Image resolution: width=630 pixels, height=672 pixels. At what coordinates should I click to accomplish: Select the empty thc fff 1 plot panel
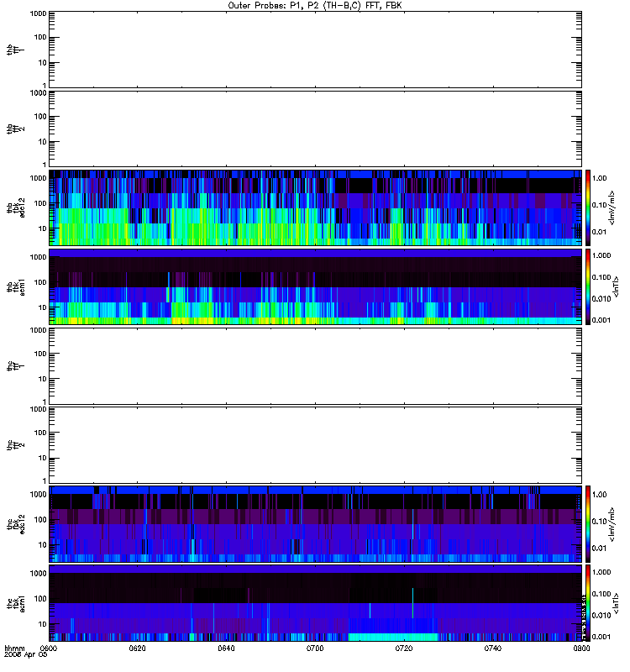coord(315,366)
